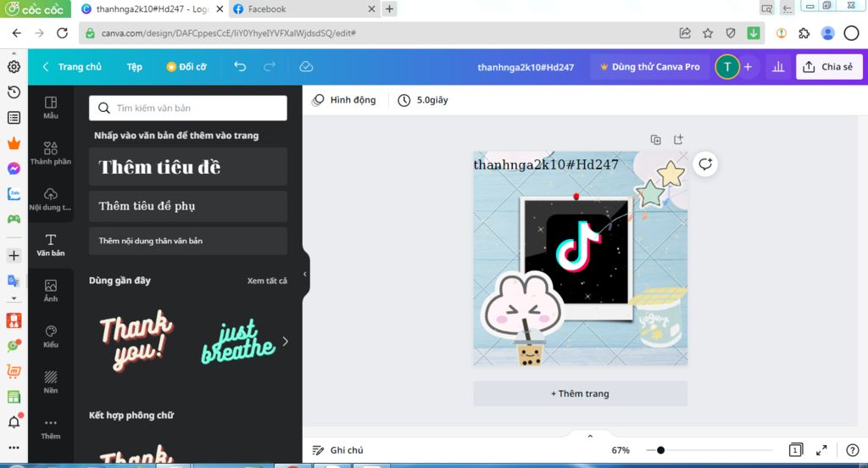This screenshot has height=468, width=868.
Task: Open the page grid view icon
Action: [x=795, y=449]
